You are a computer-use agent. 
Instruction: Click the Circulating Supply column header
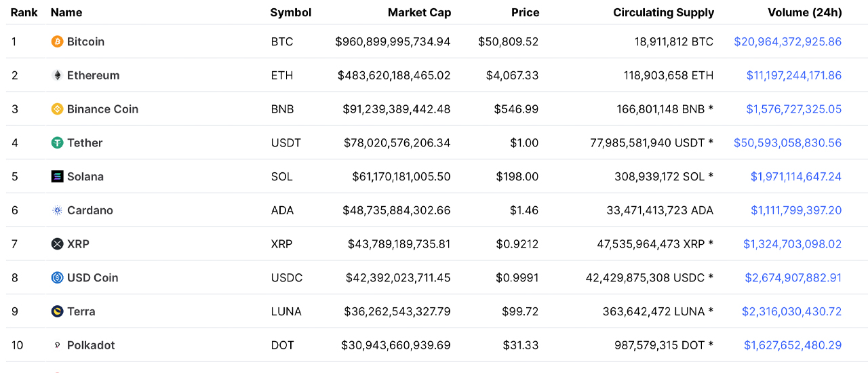(x=663, y=12)
